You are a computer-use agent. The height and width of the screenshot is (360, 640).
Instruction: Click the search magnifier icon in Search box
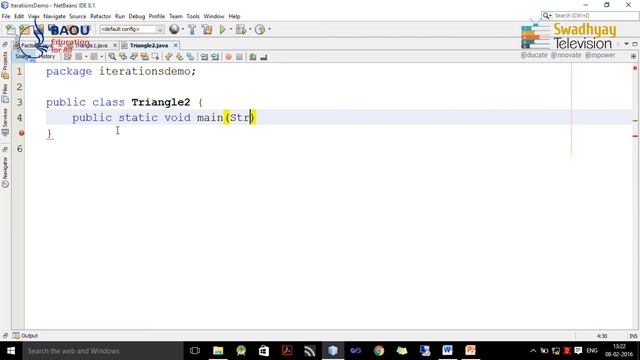click(x=546, y=16)
